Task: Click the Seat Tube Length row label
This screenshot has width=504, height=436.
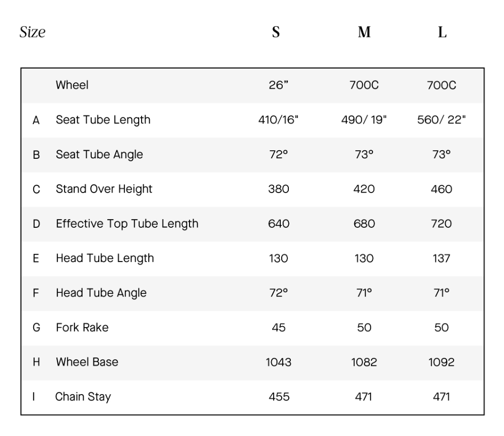Action: tap(103, 120)
